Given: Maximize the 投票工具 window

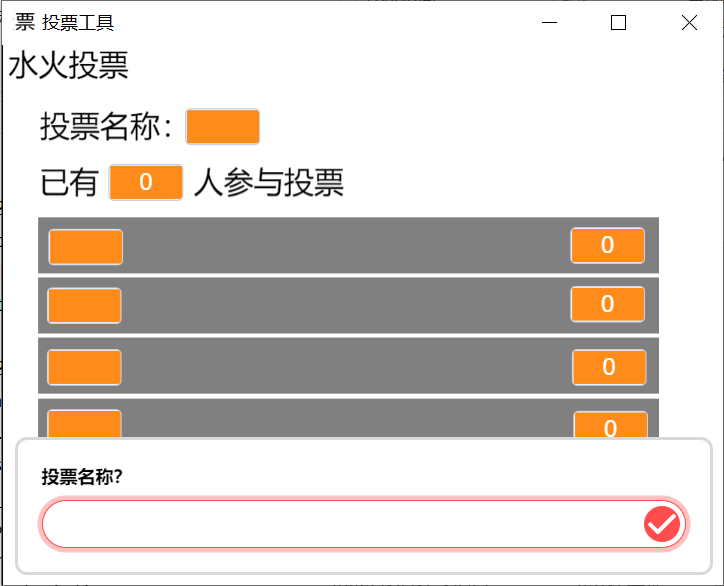Looking at the screenshot, I should 618,22.
